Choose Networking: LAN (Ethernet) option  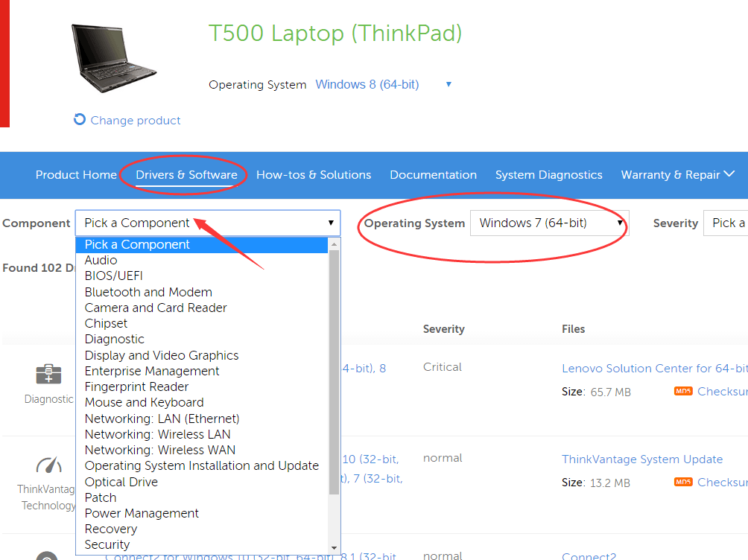point(202,419)
